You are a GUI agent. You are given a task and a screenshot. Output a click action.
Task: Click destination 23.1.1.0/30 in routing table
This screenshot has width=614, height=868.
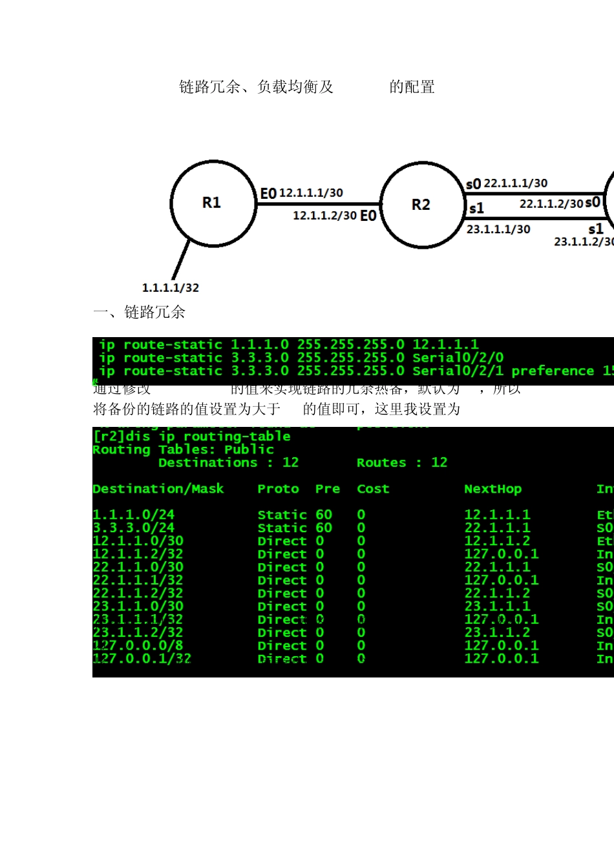pyautogui.click(x=138, y=606)
